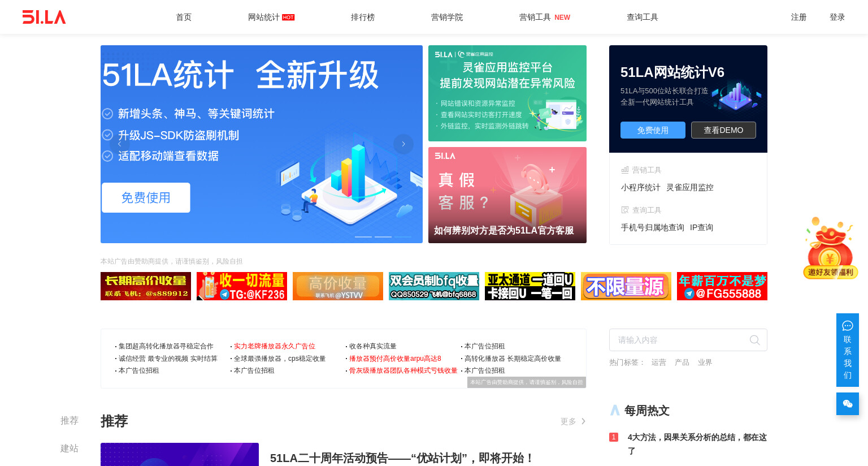This screenshot has width=868, height=466.
Task: Open article 51LA二十周年活动预告
Action: pos(402,458)
